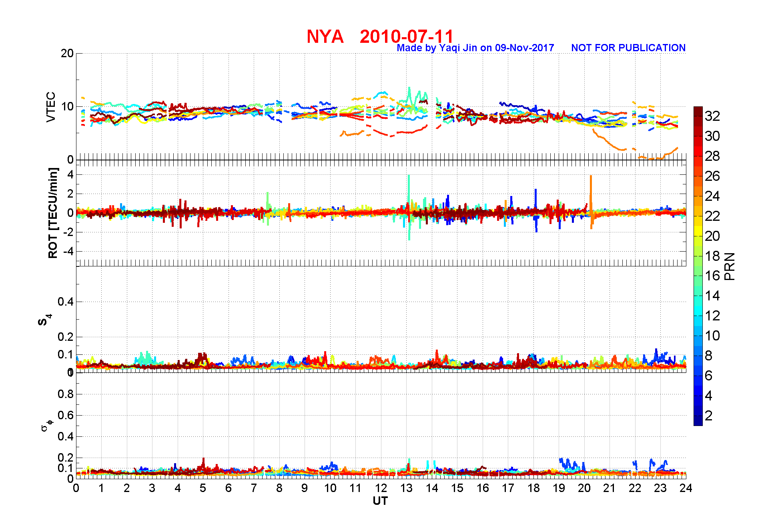Viewport: 762px width, 532px height.
Task: Click the UT axis tick label 13
Action: point(406,488)
